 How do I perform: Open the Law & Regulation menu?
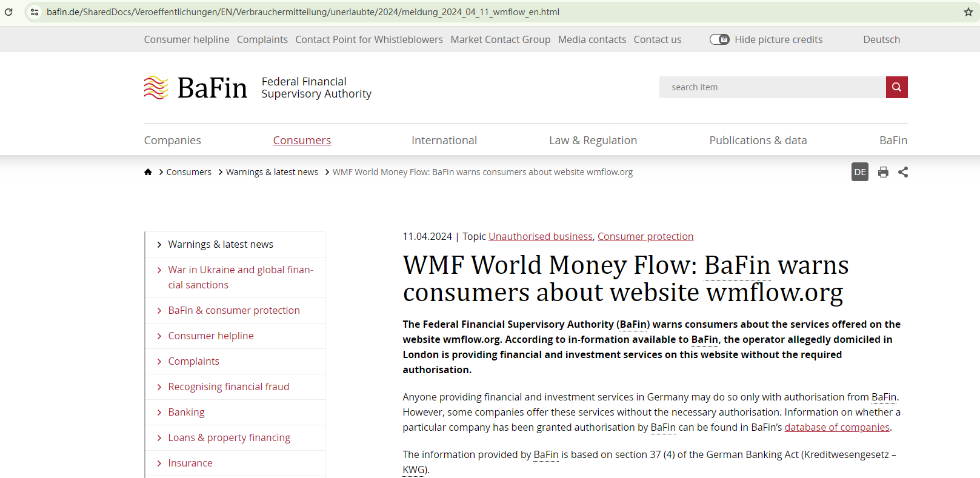coord(593,141)
